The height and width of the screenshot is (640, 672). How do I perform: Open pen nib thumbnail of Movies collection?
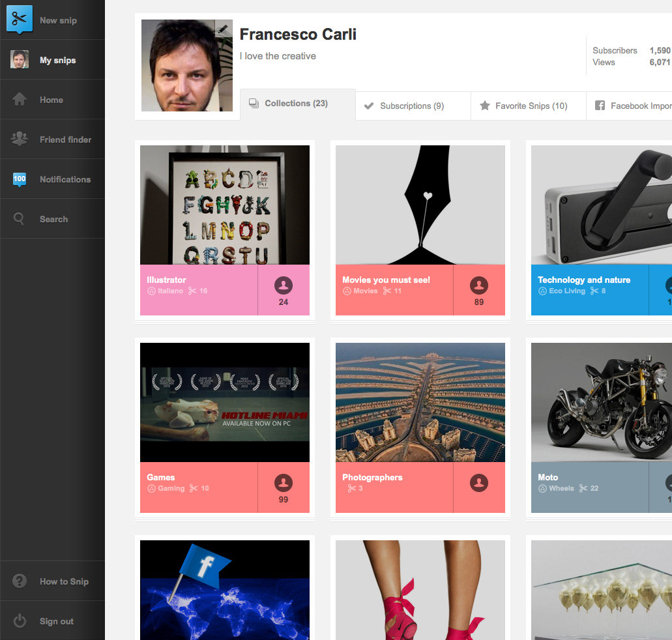420,205
